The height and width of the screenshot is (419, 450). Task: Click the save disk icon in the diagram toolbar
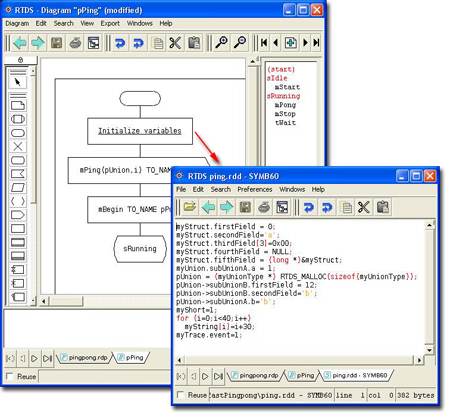point(57,43)
